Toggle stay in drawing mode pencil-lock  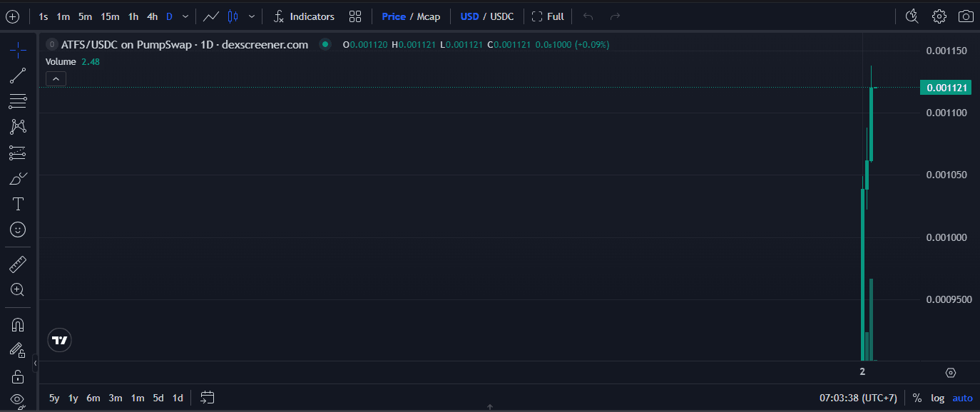pos(18,350)
